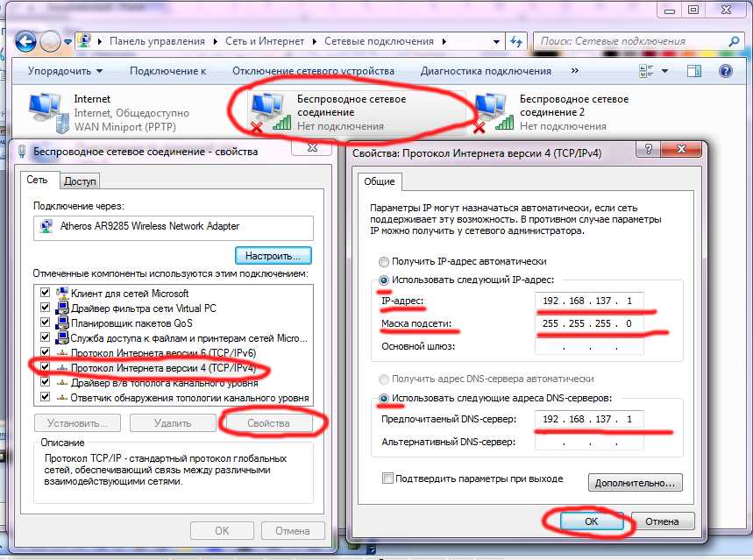This screenshot has width=753, height=560.
Task: Select Использовать следующий IP-адрес radio
Action: (384, 280)
